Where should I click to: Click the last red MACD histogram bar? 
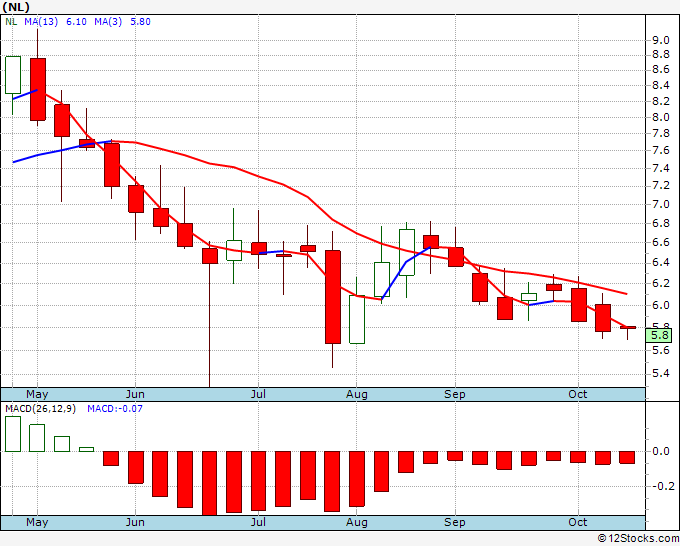[627, 458]
